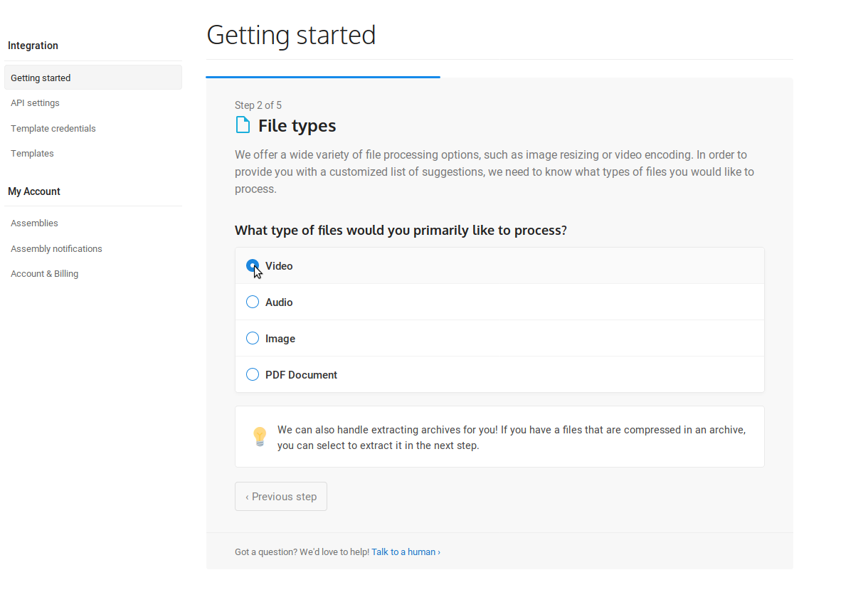Screen dimensions: 868x612
Task: Select the Video radio button
Action: tap(253, 265)
